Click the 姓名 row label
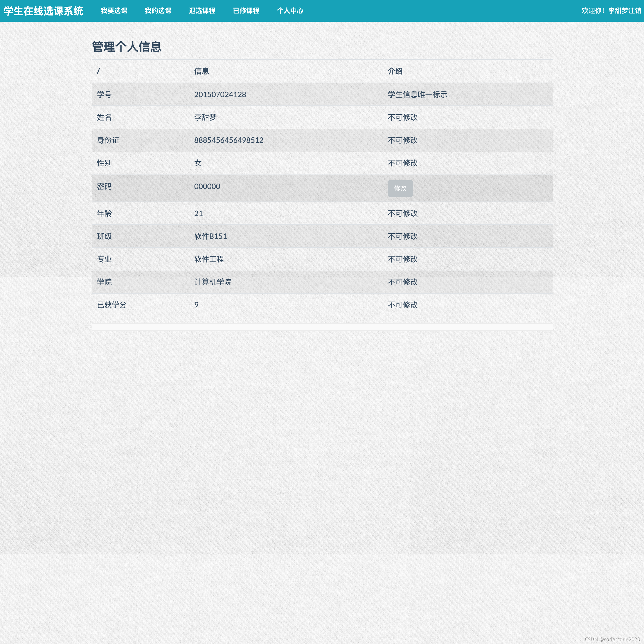Screen dimensions: 644x644 click(104, 117)
